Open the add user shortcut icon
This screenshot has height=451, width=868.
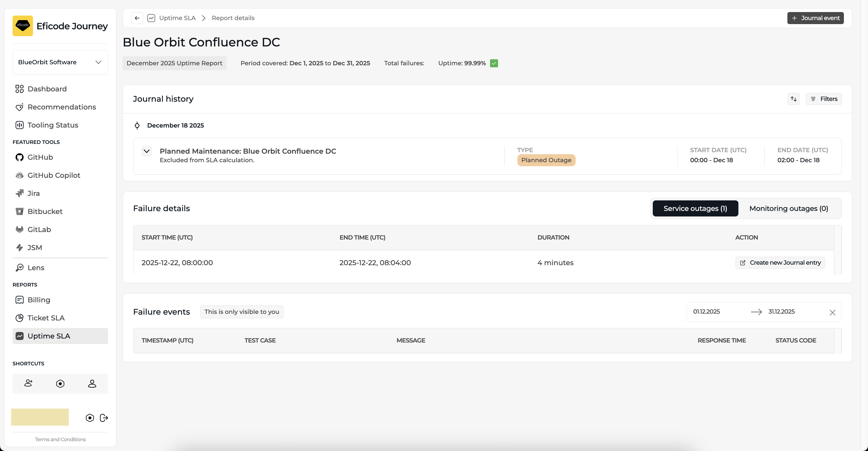[x=28, y=383]
